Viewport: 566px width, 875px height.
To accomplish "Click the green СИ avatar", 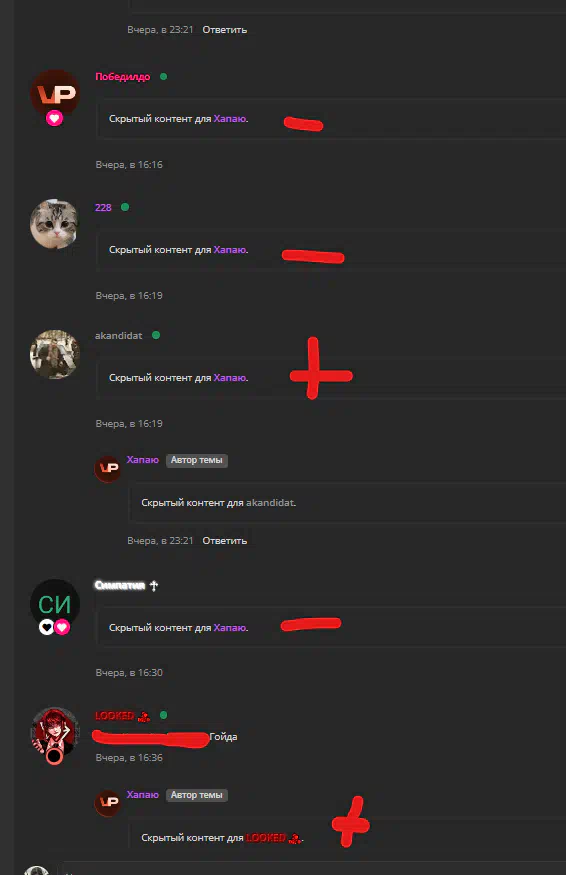I will click(x=55, y=604).
